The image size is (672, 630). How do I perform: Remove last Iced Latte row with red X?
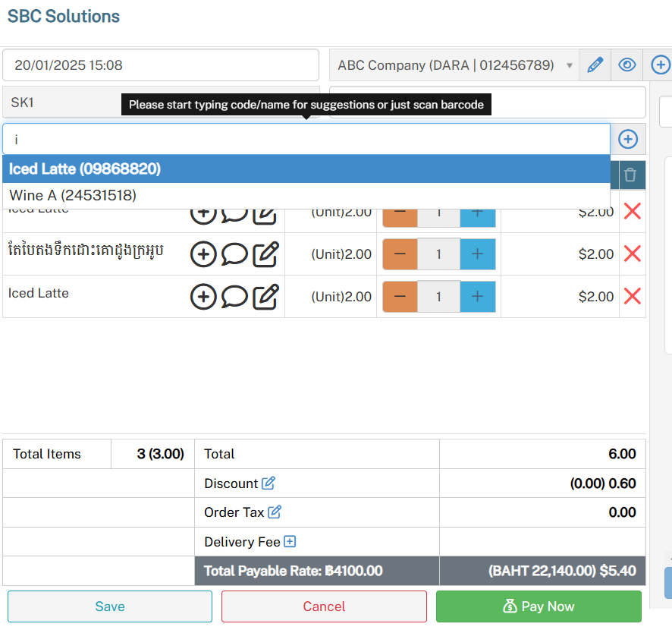(632, 296)
